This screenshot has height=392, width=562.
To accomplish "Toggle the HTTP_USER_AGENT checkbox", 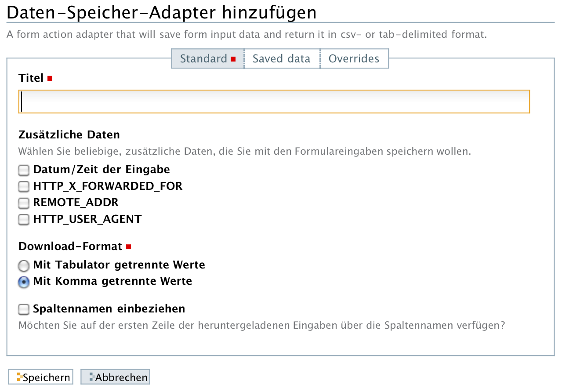I will [24, 219].
